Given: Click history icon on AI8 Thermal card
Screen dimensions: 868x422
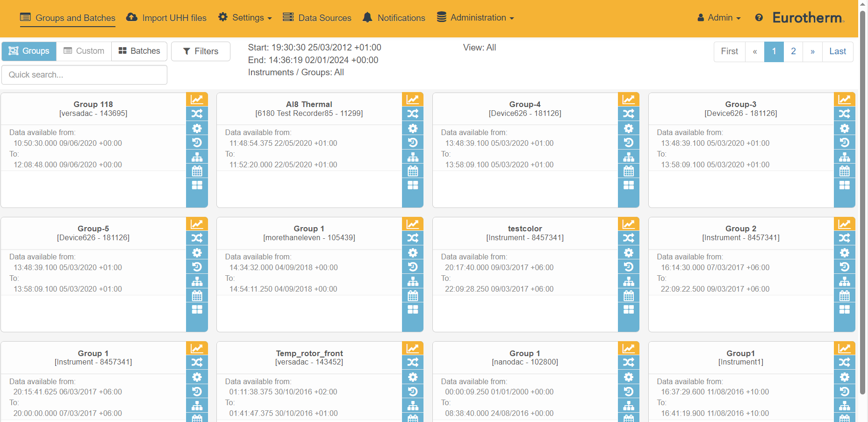Looking at the screenshot, I should coord(413,143).
